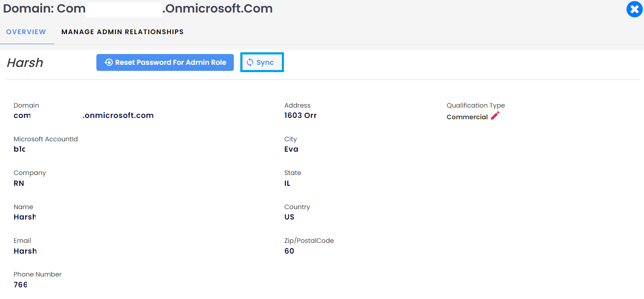Viewport: 644px width, 299px height.
Task: Click the Microsoft AccountId value 'b1c'
Action: [19, 149]
